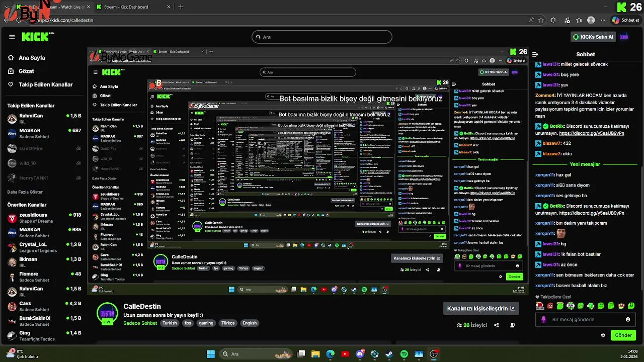
Task: Click the KICK logo in header
Action: pyautogui.click(x=38, y=37)
